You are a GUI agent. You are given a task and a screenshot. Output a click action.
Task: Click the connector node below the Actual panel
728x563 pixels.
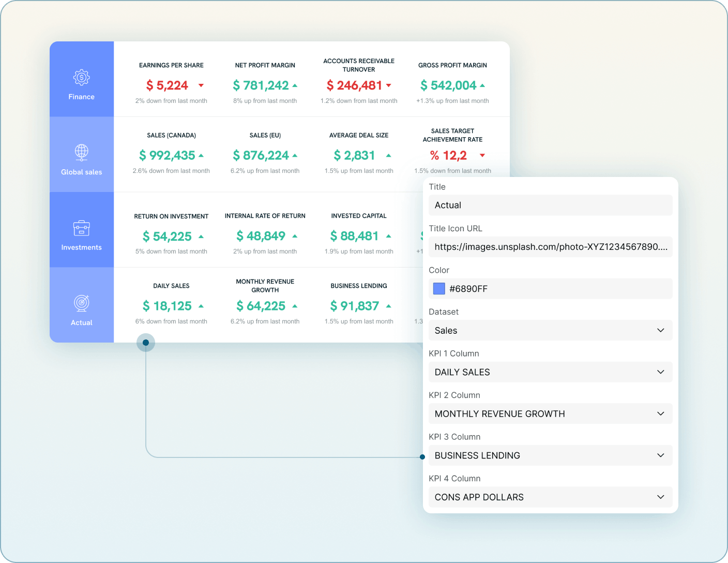click(x=146, y=342)
